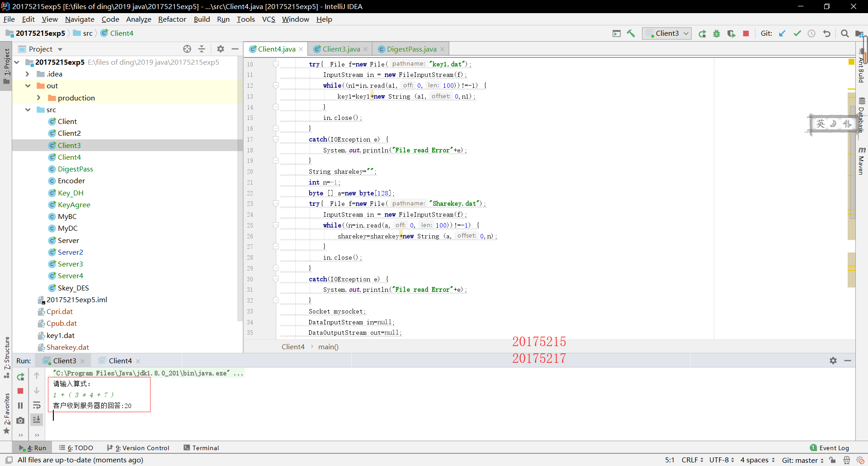This screenshot has width=868, height=466.
Task: Select KeyAgree class in project tree
Action: tap(74, 204)
